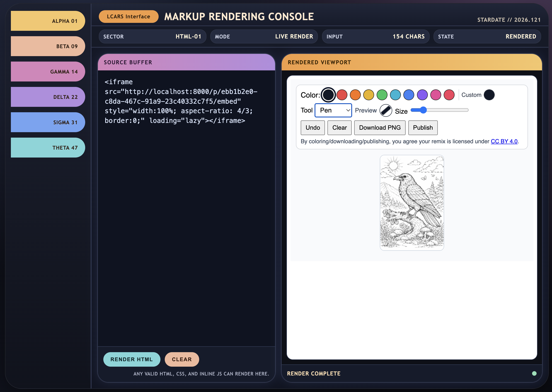Open the Tool selection dropdown
The width and height of the screenshot is (552, 392).
[x=333, y=110]
